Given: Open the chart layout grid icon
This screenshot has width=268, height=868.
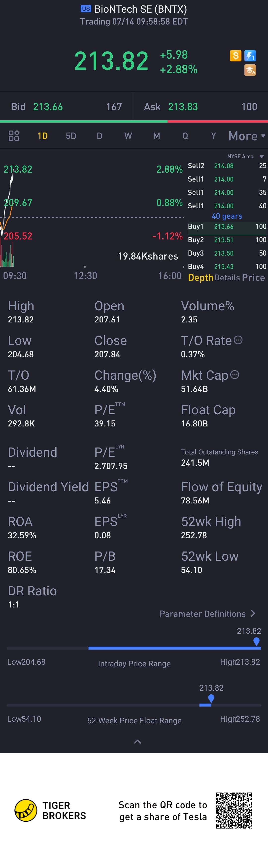Looking at the screenshot, I should pos(14,136).
